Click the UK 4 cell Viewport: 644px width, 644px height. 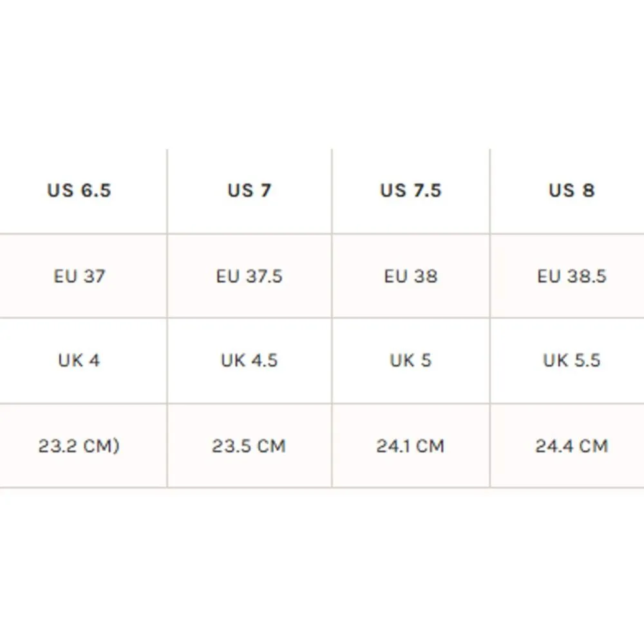click(79, 360)
